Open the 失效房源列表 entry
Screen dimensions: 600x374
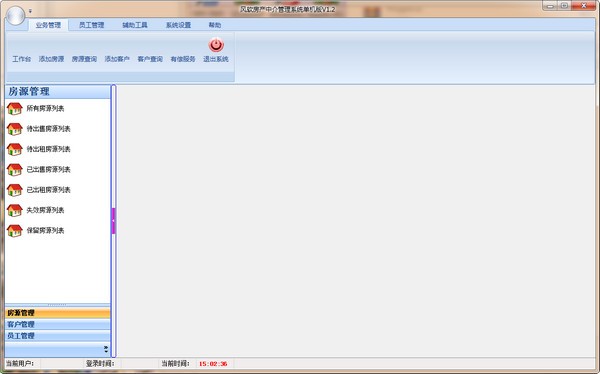(x=45, y=210)
